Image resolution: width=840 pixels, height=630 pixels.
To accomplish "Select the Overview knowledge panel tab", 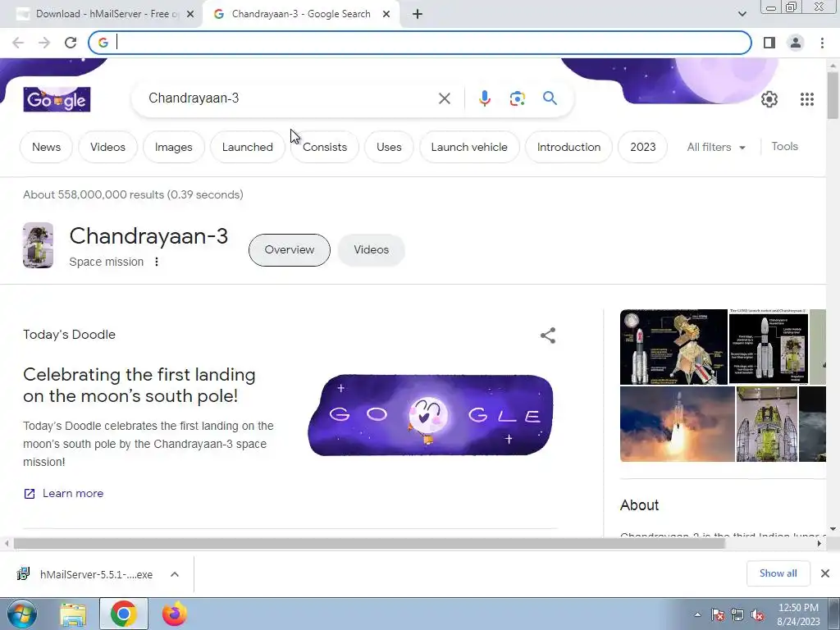I will (x=290, y=249).
